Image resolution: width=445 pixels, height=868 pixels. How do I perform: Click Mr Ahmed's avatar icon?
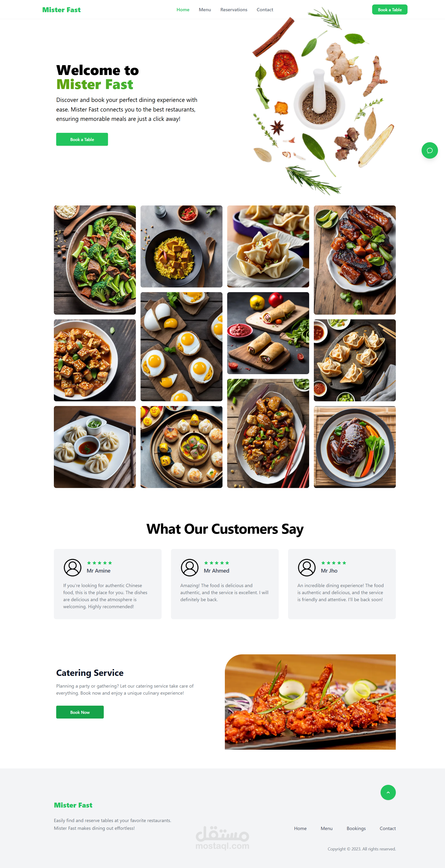click(x=190, y=567)
